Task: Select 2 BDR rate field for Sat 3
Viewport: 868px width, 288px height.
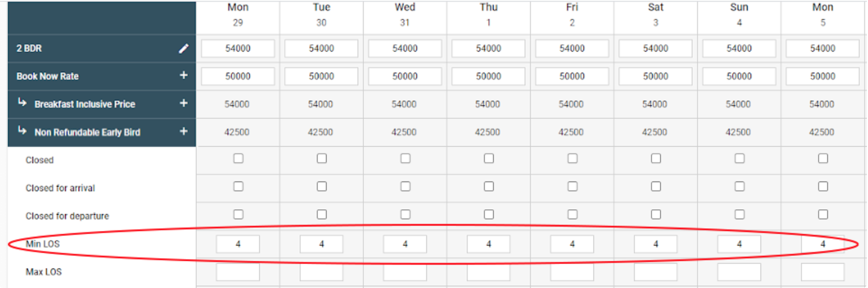Action: [x=655, y=48]
